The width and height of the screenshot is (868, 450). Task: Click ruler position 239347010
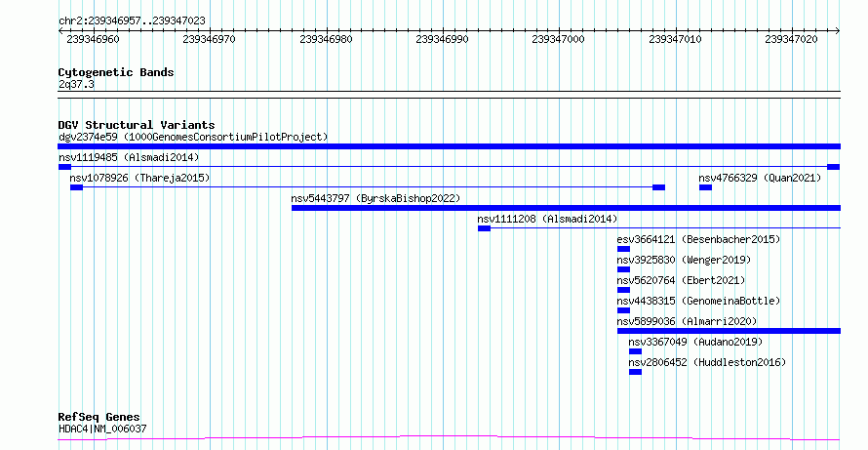click(x=675, y=39)
